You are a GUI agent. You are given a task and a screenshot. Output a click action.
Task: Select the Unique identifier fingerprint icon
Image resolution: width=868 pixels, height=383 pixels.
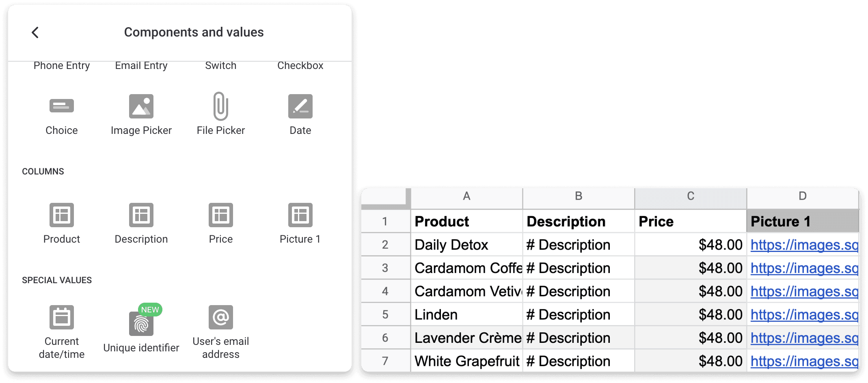[x=141, y=324]
